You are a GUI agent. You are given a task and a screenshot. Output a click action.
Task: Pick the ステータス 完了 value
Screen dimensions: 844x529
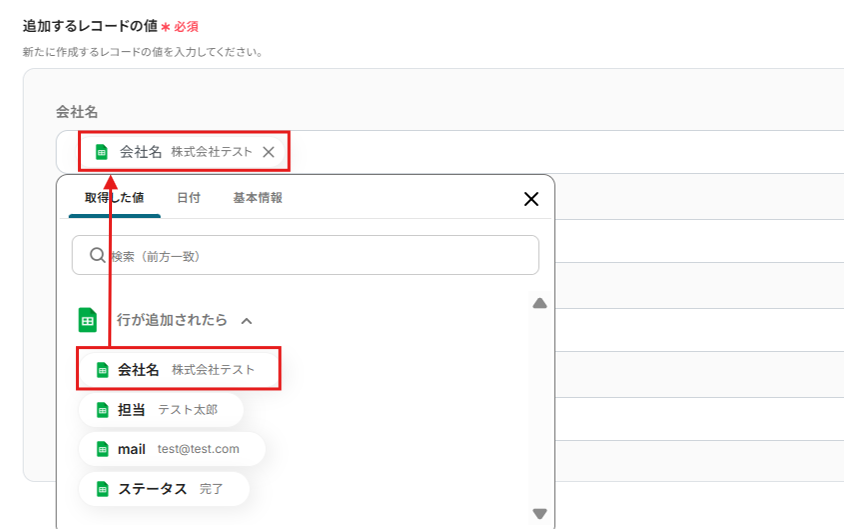pos(163,489)
